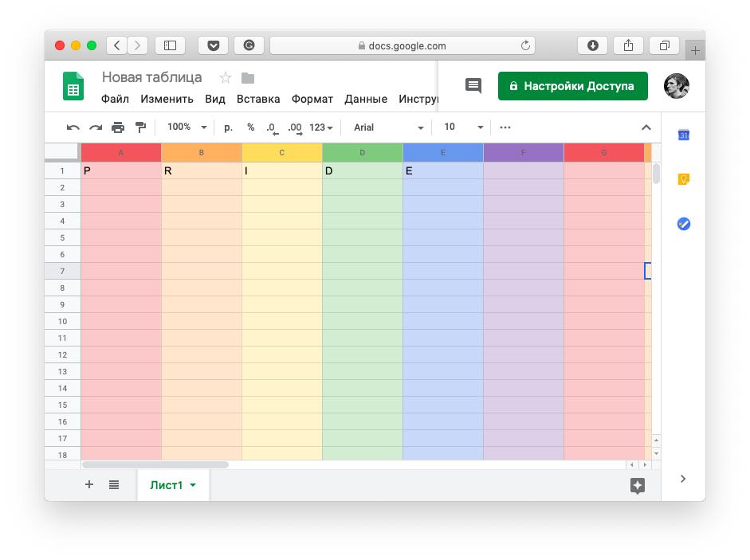Format as percent with the % button
The image size is (750, 560).
point(251,127)
